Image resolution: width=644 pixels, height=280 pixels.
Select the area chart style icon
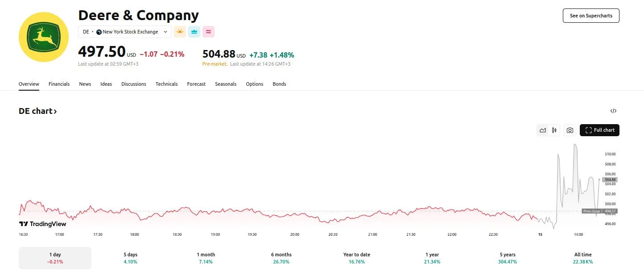pos(542,130)
